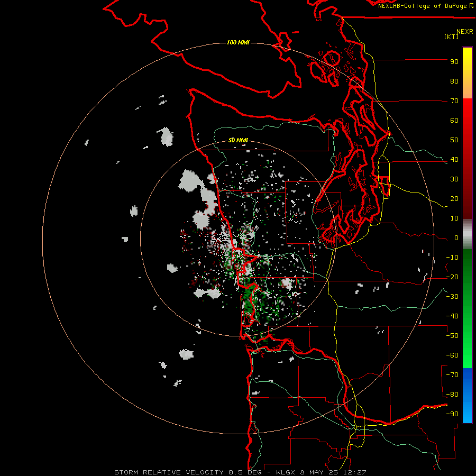Click the gray zero-velocity segment of color bar
Viewport: 476px width, 476px height.
pyautogui.click(x=467, y=234)
